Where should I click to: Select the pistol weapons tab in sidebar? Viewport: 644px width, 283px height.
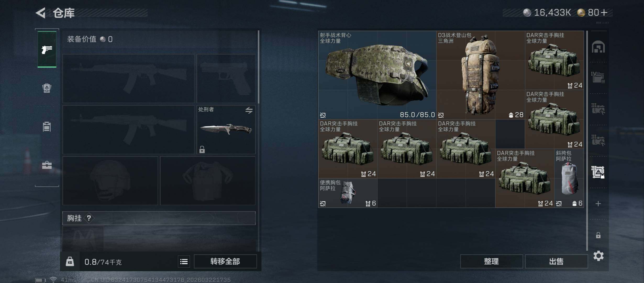(x=47, y=49)
